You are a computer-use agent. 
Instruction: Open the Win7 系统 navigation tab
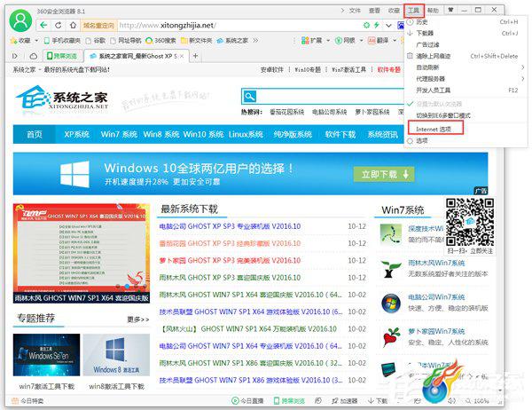pos(119,135)
